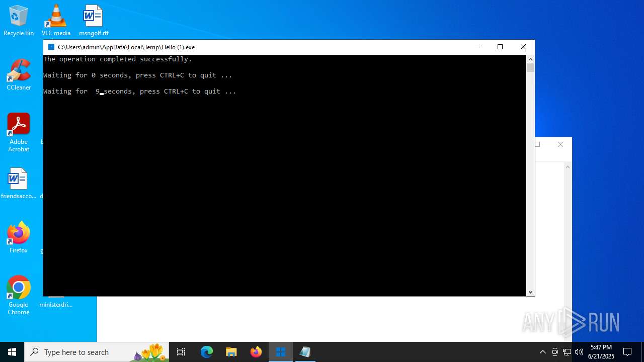Maximize the background window behind the console

[537, 144]
